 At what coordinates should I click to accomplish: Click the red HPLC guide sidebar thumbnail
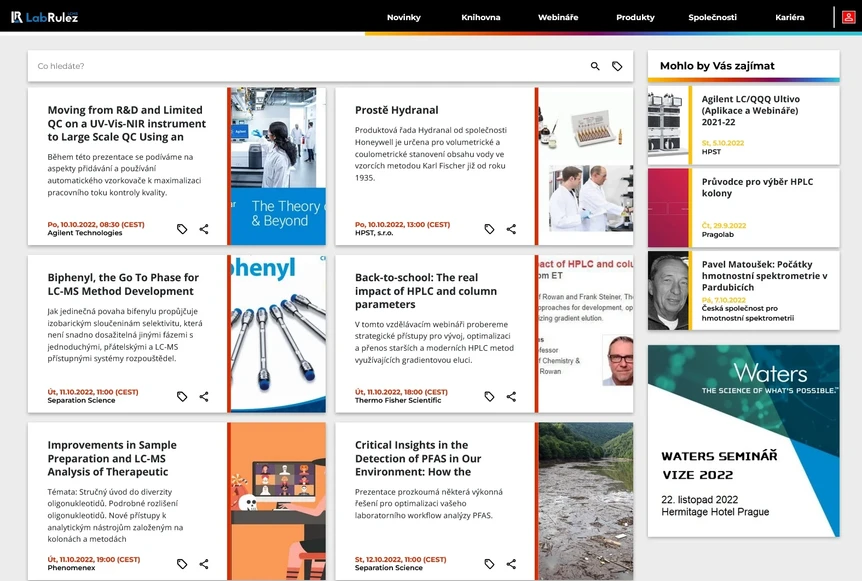(x=668, y=208)
